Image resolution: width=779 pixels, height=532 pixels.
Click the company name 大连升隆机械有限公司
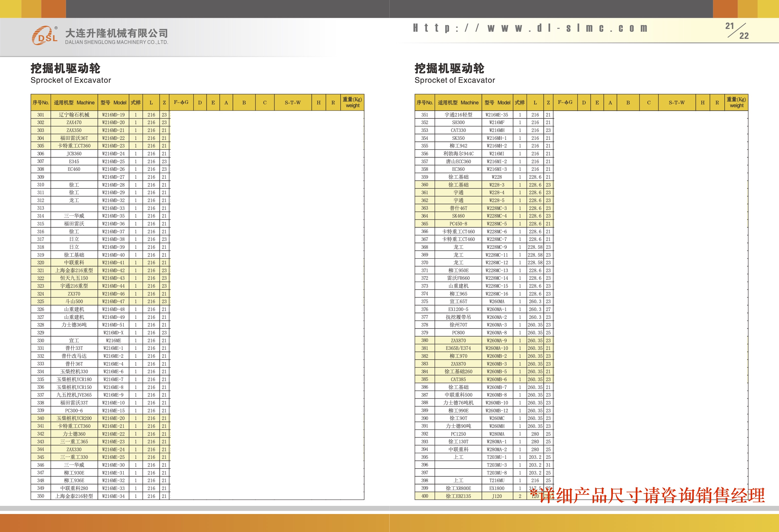click(x=117, y=33)
